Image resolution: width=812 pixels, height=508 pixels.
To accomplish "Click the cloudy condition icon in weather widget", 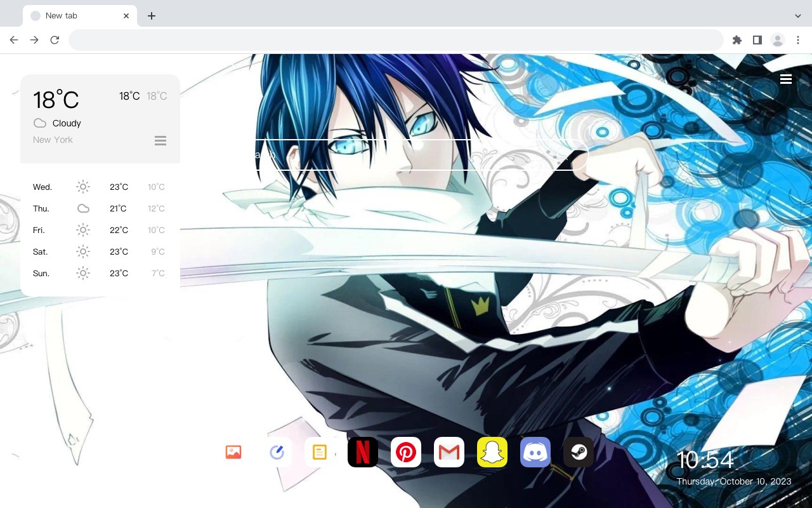I will click(x=40, y=123).
